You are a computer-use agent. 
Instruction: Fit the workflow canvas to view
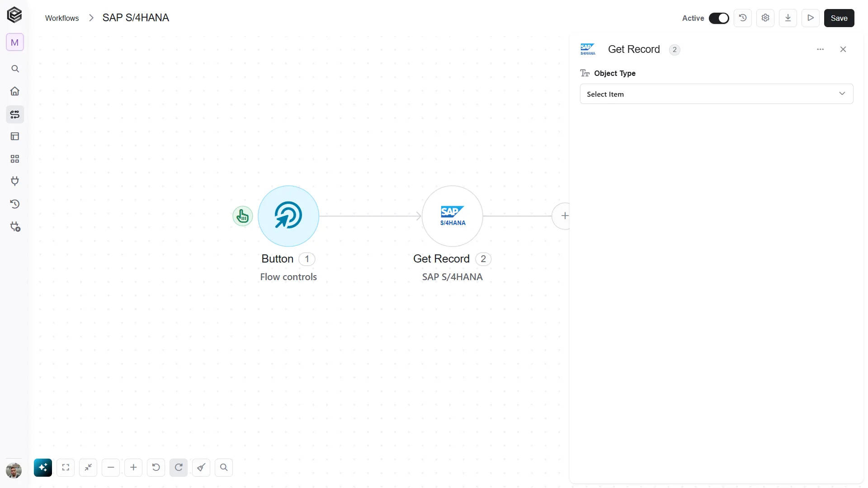pos(66,468)
